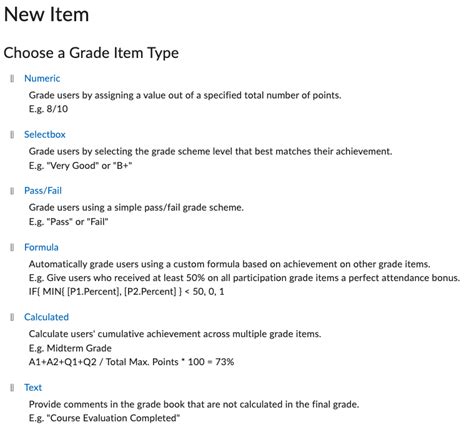Click the bullet icon beside Text
474x435 pixels.
(12, 388)
